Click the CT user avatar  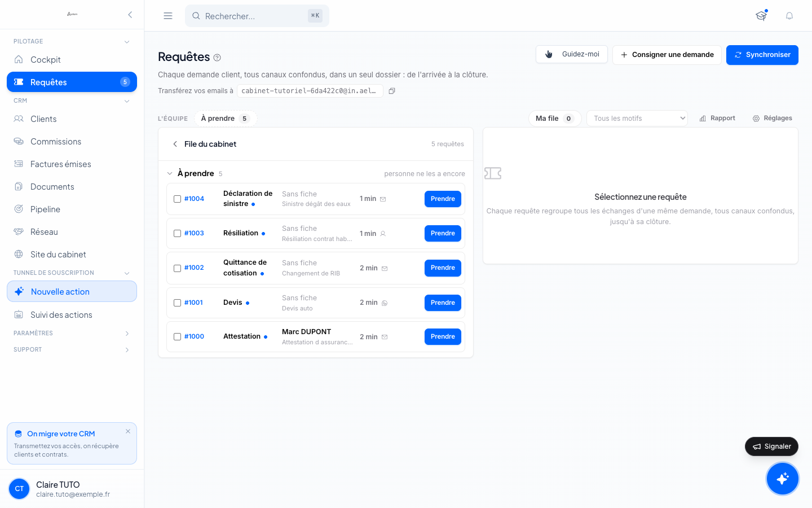19,489
